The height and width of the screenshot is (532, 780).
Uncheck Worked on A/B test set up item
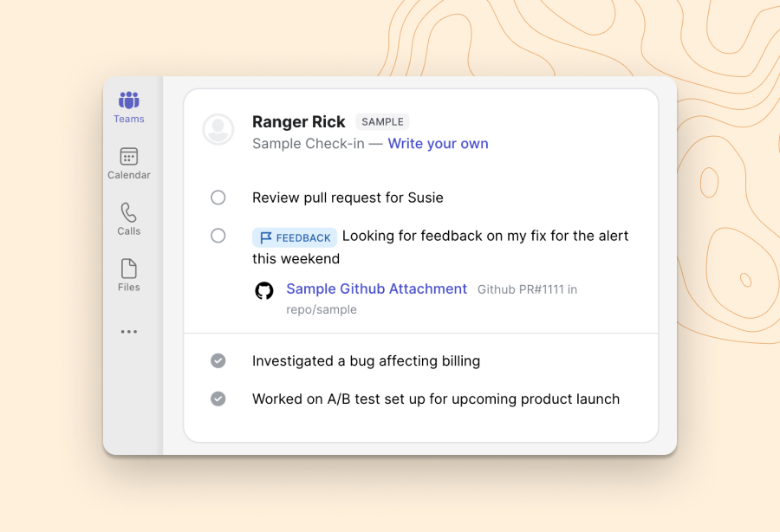(218, 399)
